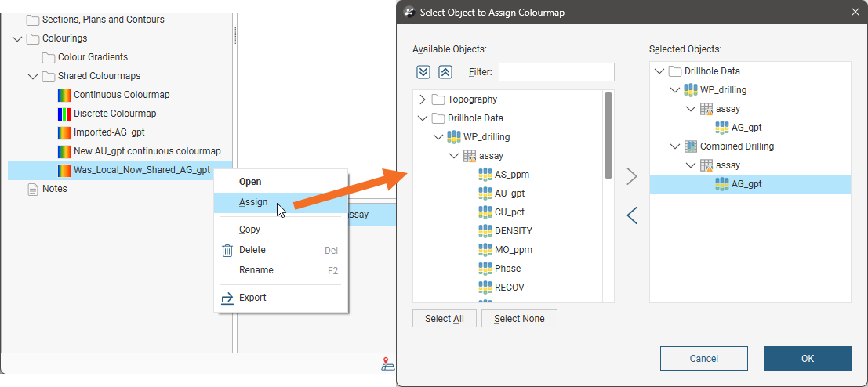868x387 pixels.
Task: Click the Filter text field
Action: [x=556, y=72]
